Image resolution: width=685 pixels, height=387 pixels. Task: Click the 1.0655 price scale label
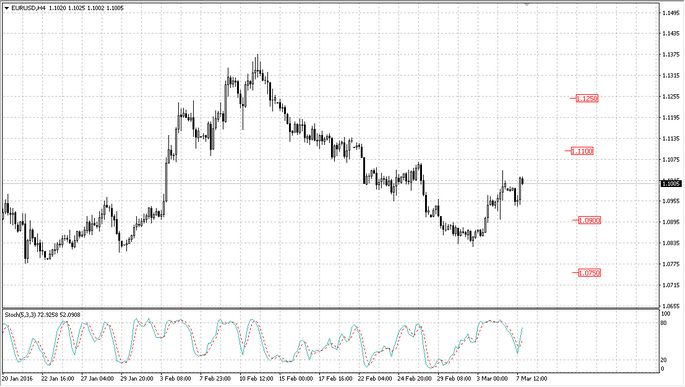pyautogui.click(x=671, y=306)
